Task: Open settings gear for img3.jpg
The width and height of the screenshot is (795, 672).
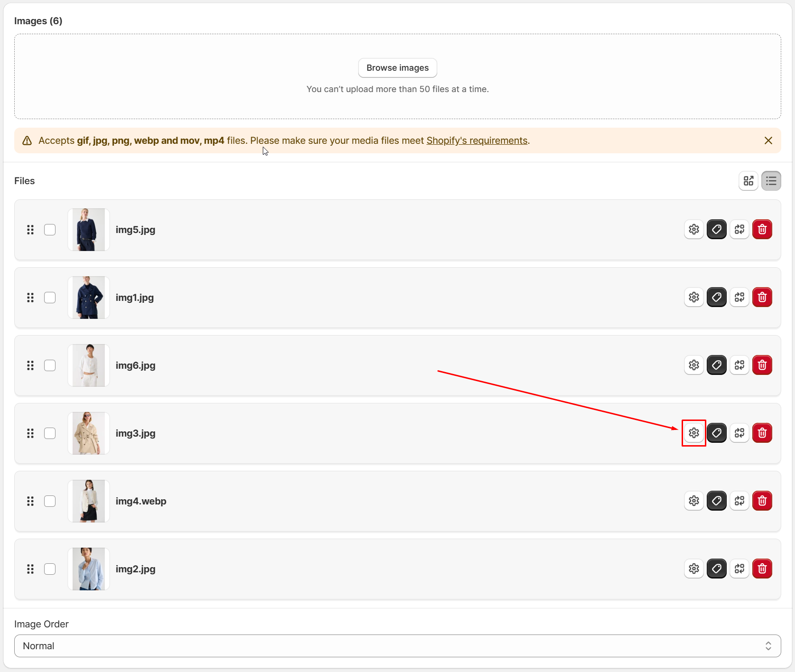Action: click(x=693, y=433)
